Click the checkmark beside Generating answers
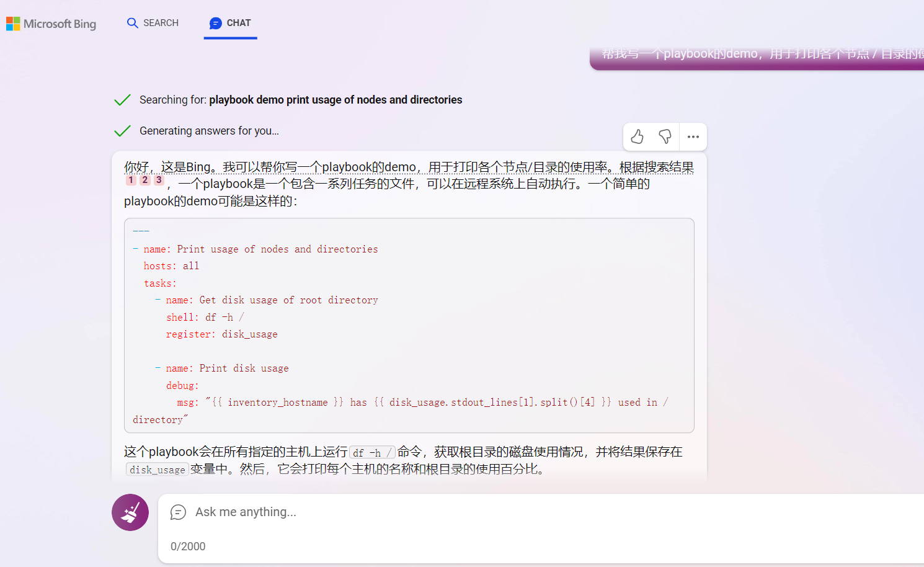The width and height of the screenshot is (924, 567). tap(123, 131)
